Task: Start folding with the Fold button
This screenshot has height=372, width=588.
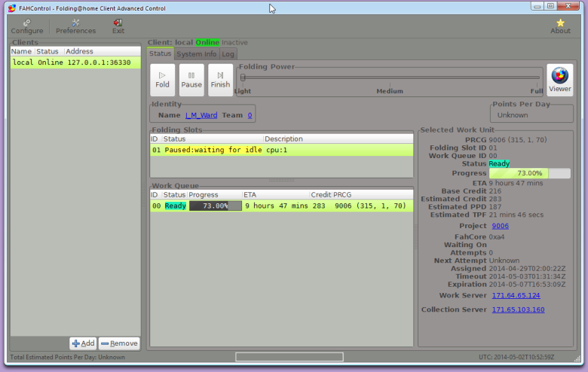Action: (x=162, y=80)
